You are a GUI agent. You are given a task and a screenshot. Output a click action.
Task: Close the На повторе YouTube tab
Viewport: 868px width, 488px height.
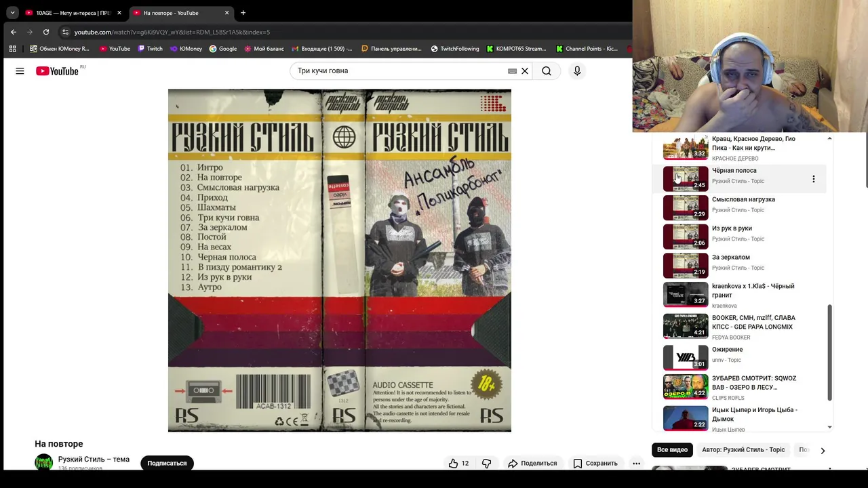[x=226, y=13]
